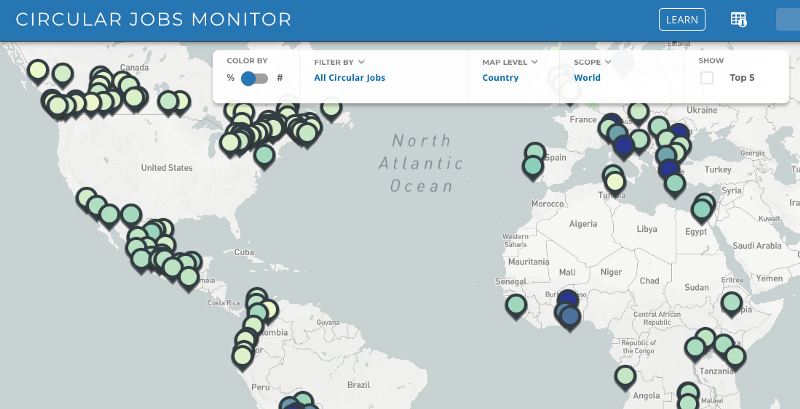The height and width of the screenshot is (409, 800).
Task: Switch color mode to # count
Action: [280, 78]
